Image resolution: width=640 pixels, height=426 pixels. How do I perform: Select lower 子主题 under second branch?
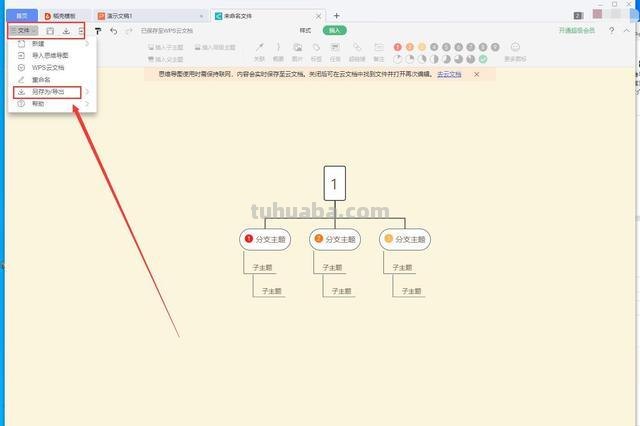341,291
